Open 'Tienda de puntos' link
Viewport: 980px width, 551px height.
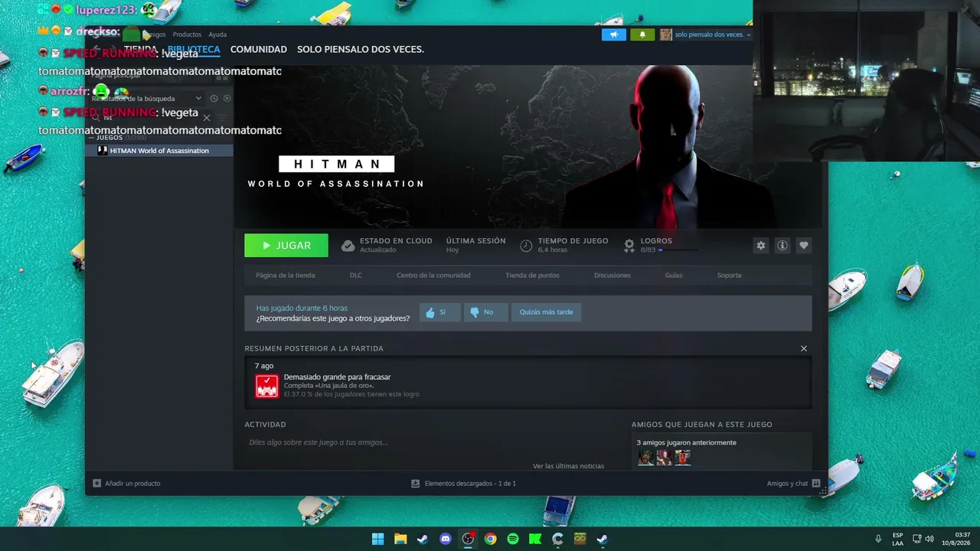pos(532,275)
